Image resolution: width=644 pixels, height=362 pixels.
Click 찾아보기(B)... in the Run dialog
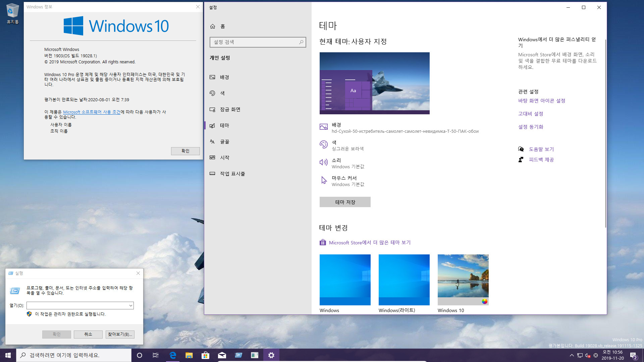(x=120, y=335)
